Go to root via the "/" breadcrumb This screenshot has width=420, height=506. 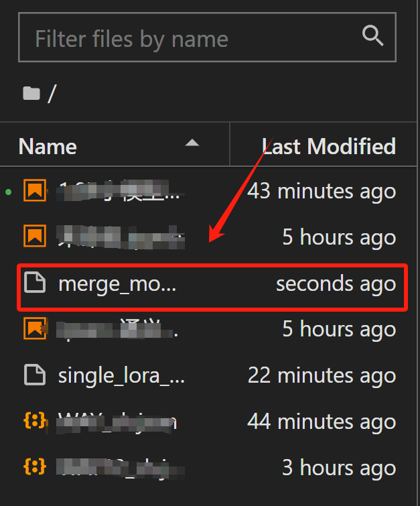[52, 93]
